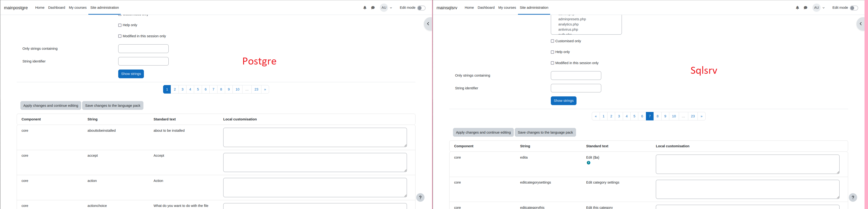Go to page 10 in mainsqlsrv pagination
The width and height of the screenshot is (868, 209).
click(674, 117)
